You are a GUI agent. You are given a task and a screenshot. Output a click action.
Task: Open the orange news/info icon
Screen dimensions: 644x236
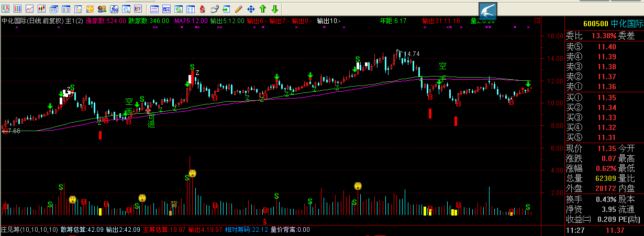(x=90, y=9)
